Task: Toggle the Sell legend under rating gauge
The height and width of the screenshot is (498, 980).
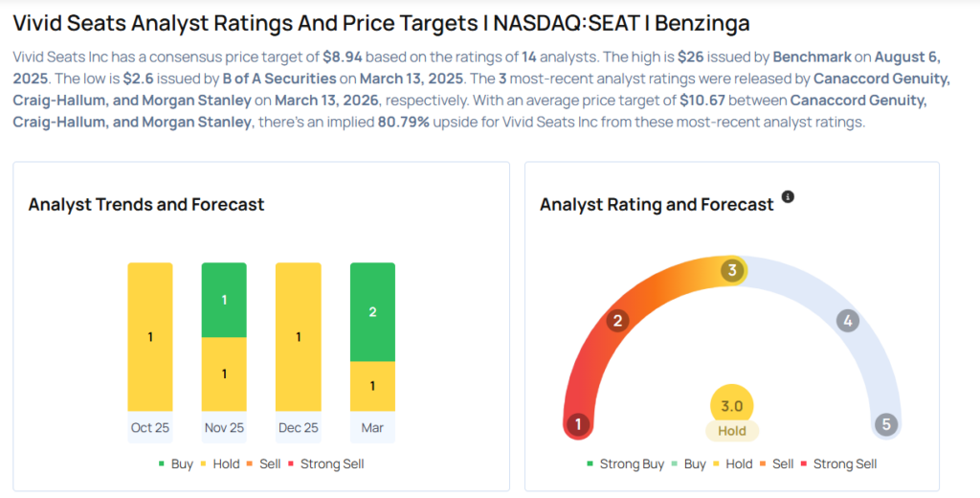Action: (x=775, y=464)
